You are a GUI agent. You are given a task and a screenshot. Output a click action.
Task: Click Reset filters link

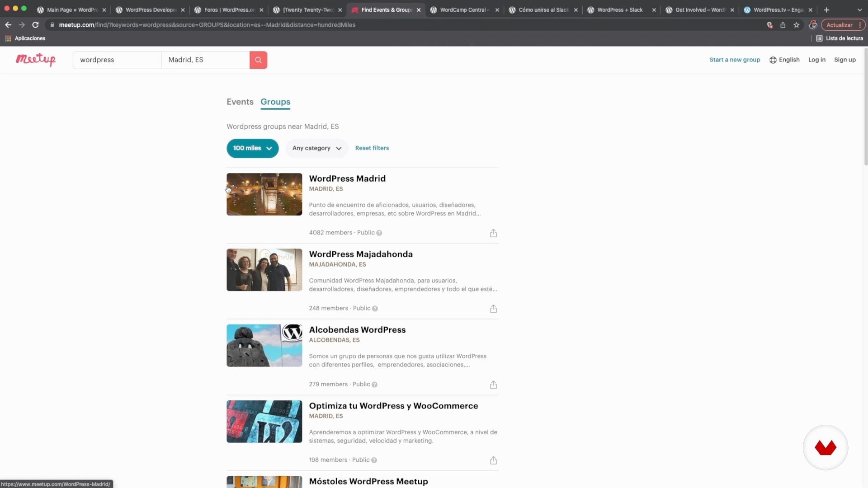(x=372, y=148)
